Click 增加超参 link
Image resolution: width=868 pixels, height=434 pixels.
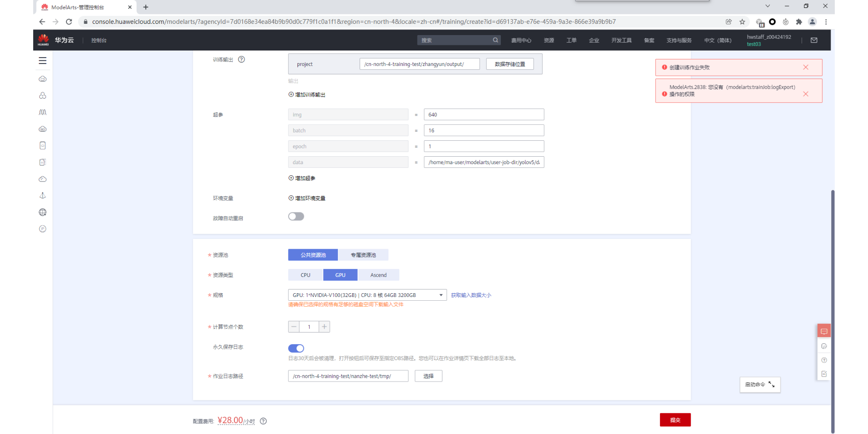(302, 178)
